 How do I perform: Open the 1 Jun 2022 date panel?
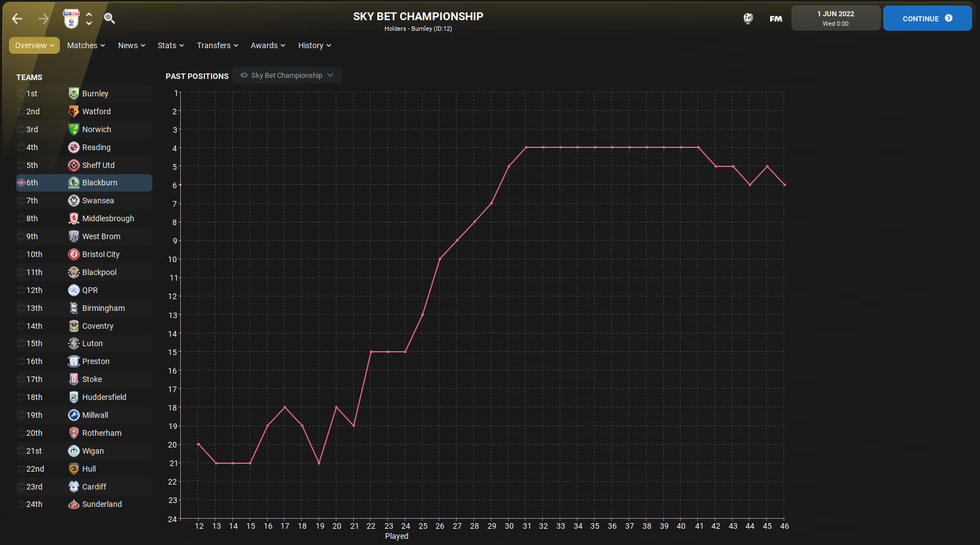pyautogui.click(x=836, y=18)
